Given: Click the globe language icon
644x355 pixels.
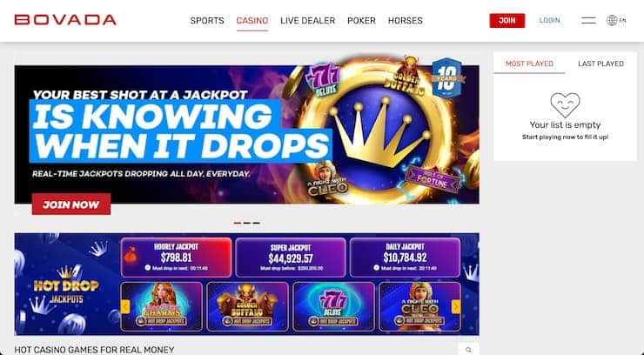Looking at the screenshot, I should [612, 20].
